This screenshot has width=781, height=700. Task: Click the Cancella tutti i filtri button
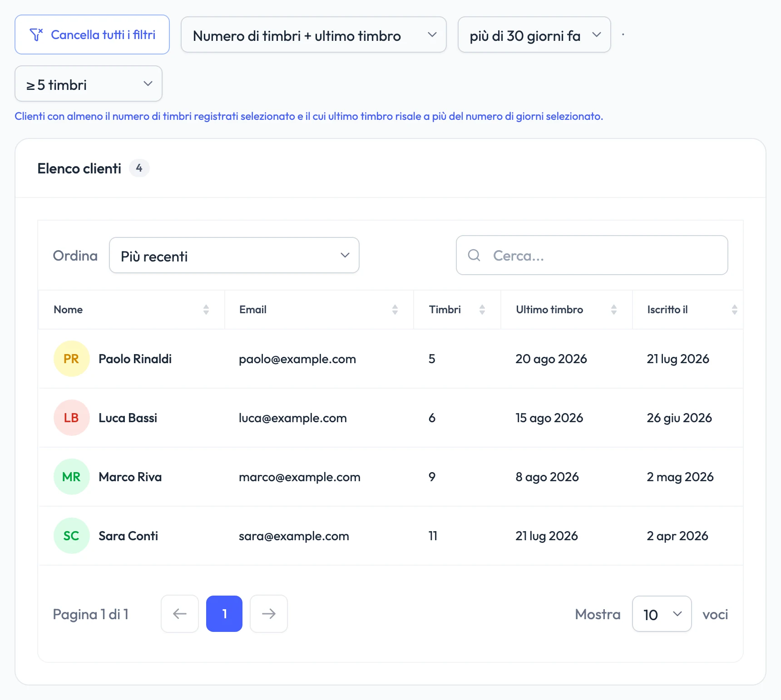click(92, 35)
